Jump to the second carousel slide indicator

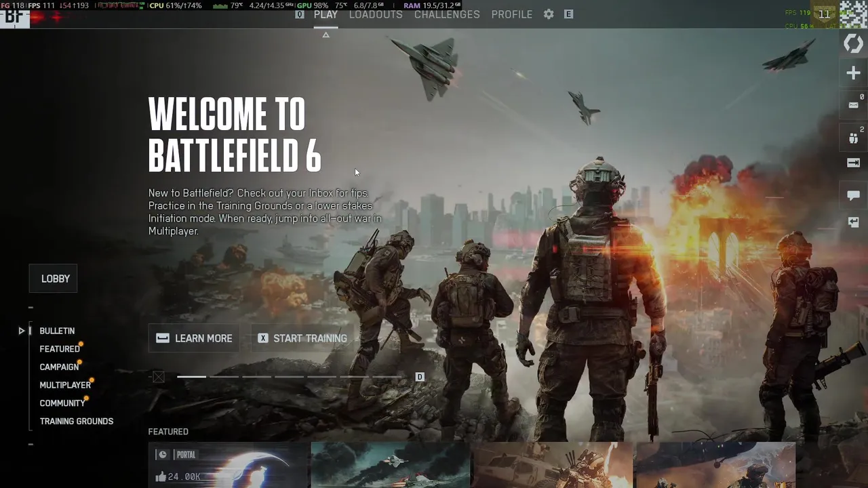point(224,377)
